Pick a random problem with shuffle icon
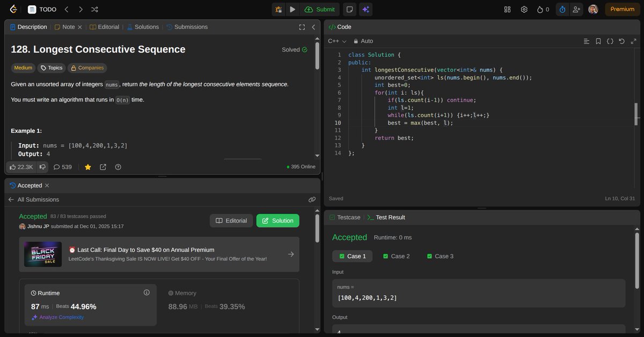Viewport: 644px width, 337px height. point(95,9)
